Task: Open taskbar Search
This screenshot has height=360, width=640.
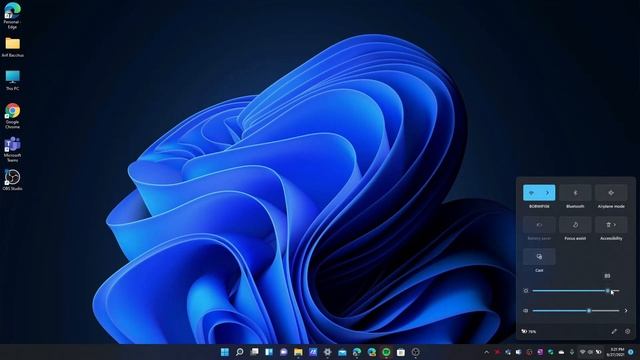Action: click(240, 352)
